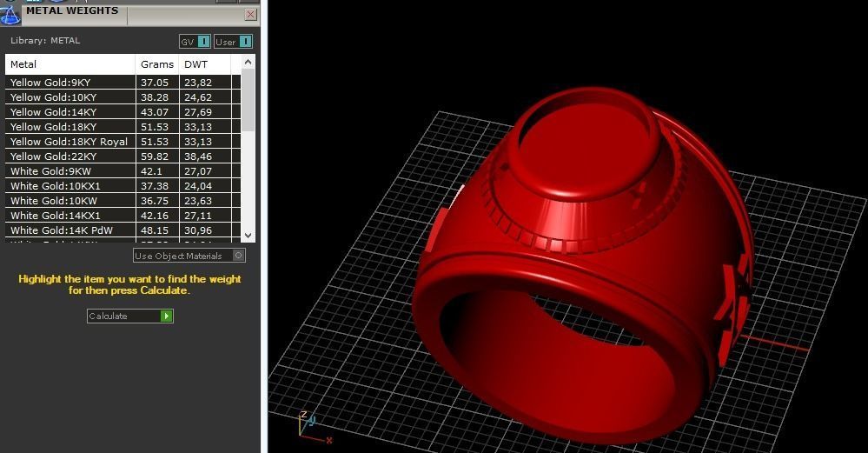868x453 pixels.
Task: Click the 33,13 DWT value for 18KY Royal
Action: point(198,142)
